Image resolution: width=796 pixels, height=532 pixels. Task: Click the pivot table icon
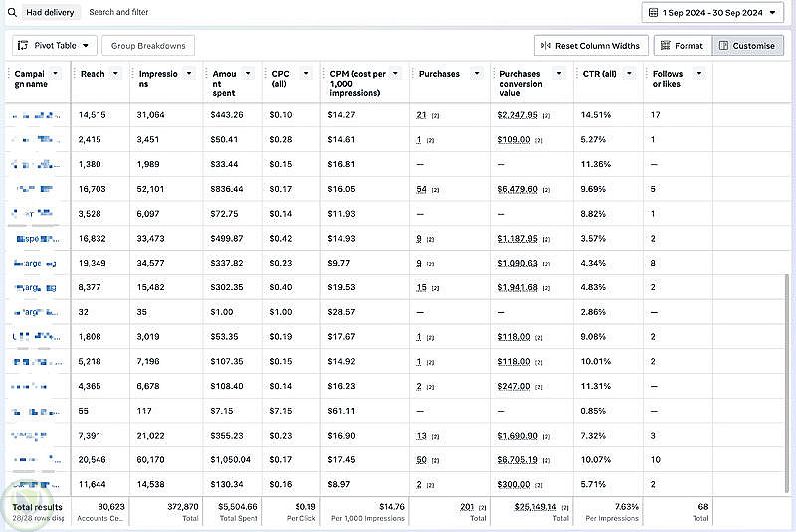pyautogui.click(x=24, y=45)
